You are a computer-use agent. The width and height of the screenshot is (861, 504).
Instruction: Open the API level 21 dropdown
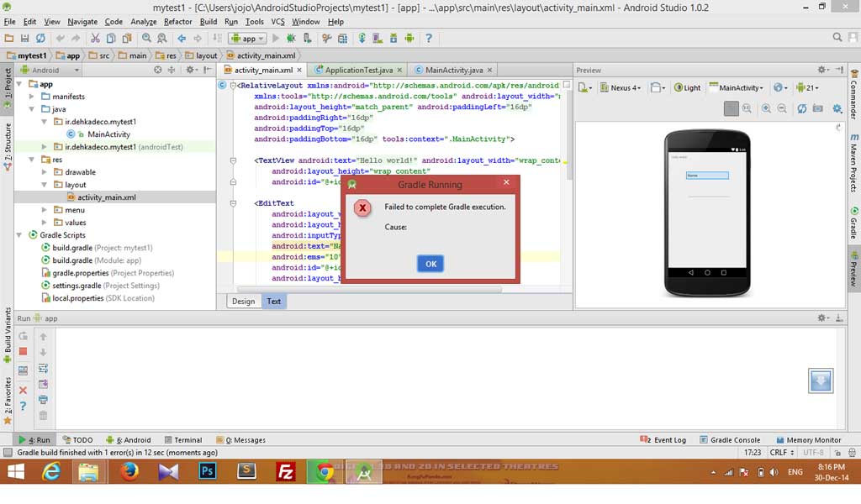[x=807, y=87]
